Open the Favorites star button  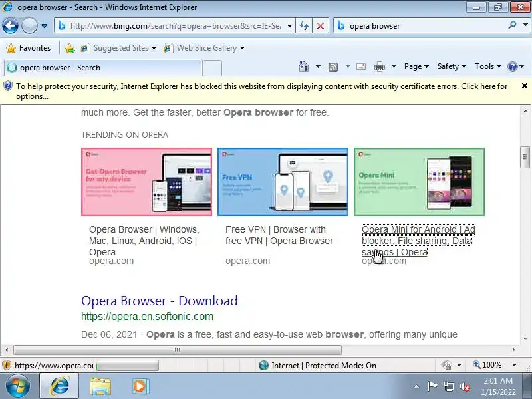[x=29, y=48]
